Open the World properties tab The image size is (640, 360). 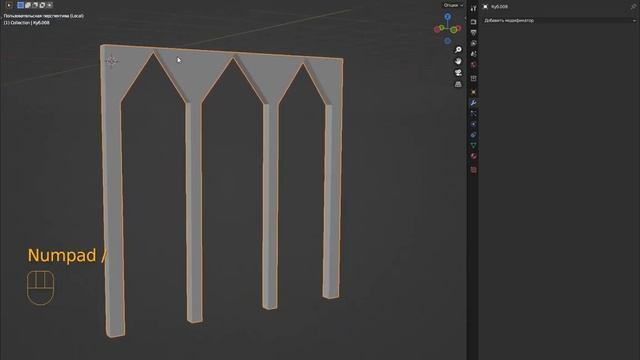tap(473, 64)
